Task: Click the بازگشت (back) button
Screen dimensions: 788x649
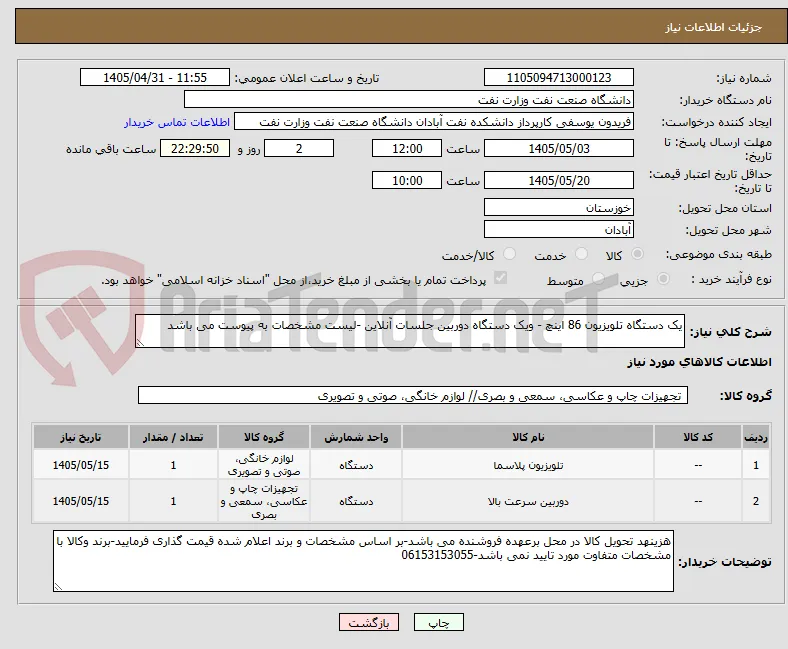Action: click(369, 622)
